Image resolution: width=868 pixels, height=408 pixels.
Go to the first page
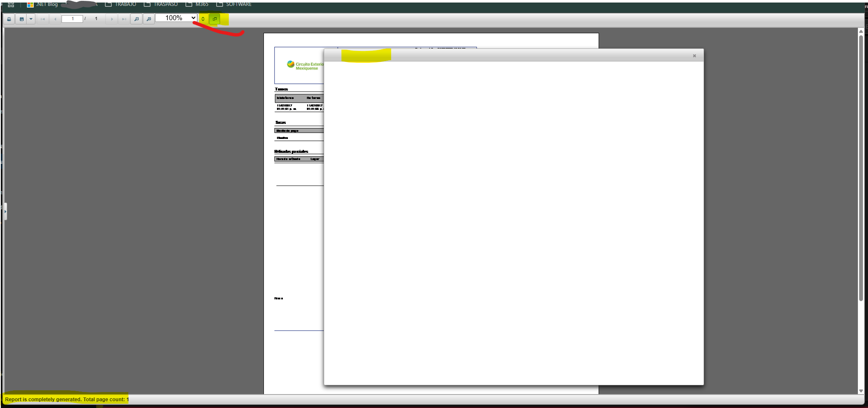pos(43,19)
